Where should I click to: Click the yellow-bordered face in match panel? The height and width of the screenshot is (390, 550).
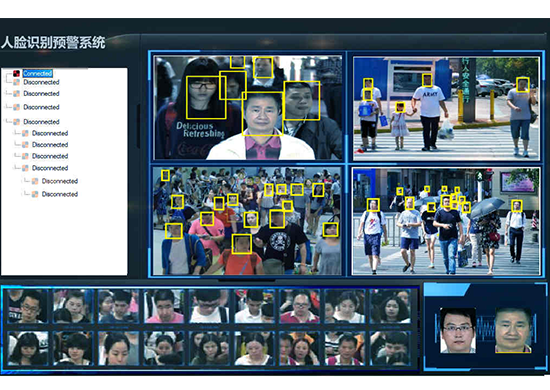coord(513,330)
